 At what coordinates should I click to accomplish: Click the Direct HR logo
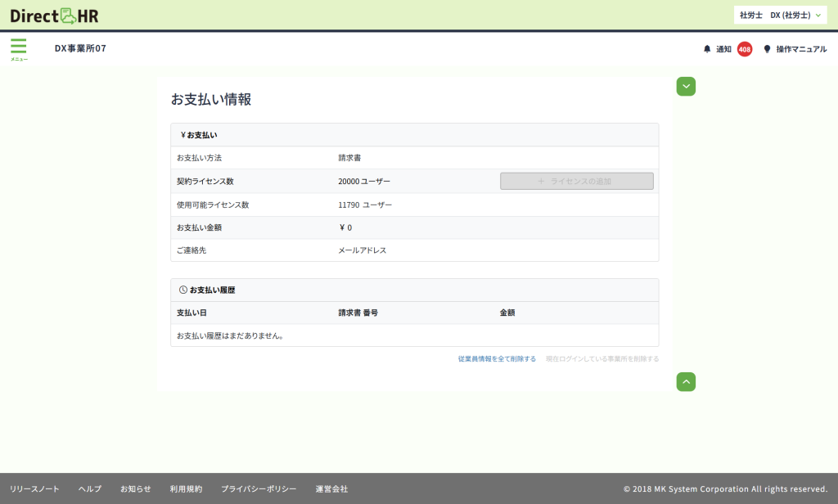(54, 15)
